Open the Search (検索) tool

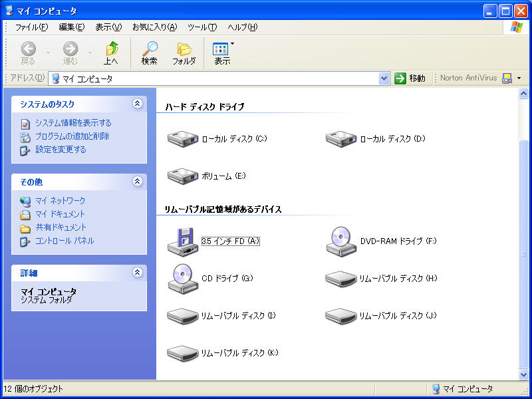pos(149,53)
